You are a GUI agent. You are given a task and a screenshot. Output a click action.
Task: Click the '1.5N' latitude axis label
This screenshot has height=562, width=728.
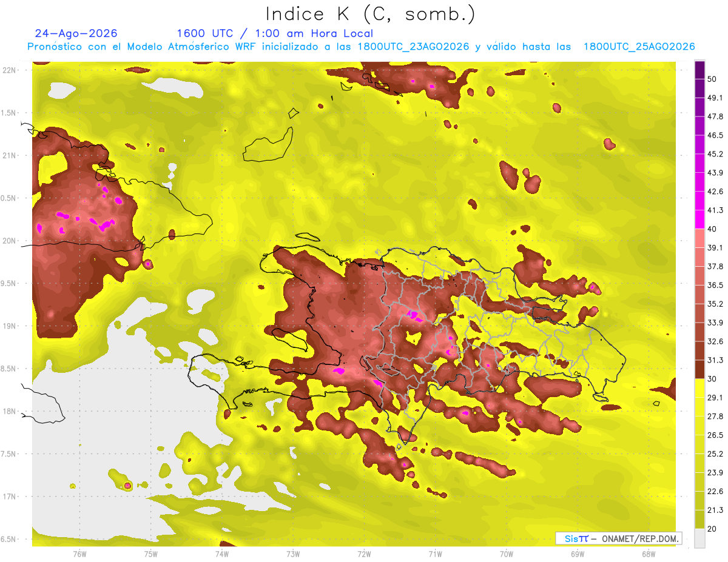pyautogui.click(x=8, y=113)
